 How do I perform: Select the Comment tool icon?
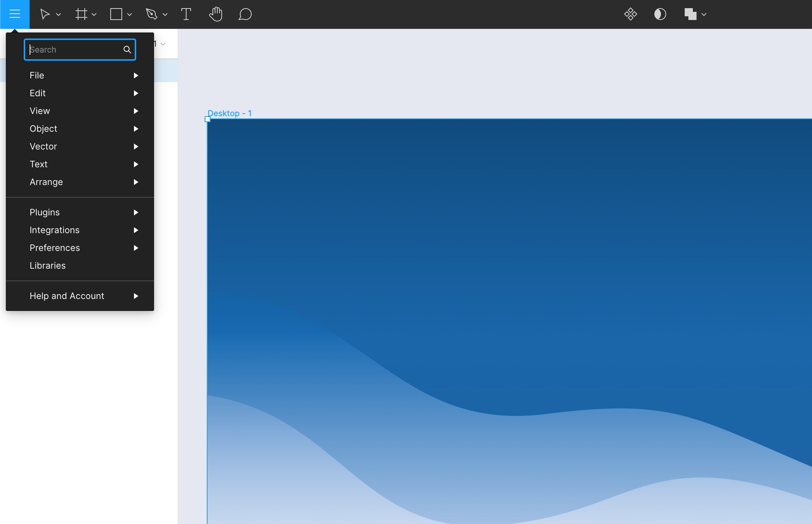tap(245, 14)
